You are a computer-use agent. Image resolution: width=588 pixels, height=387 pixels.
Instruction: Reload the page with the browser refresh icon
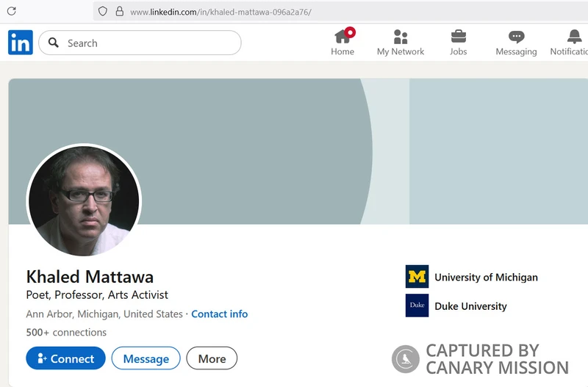click(11, 11)
